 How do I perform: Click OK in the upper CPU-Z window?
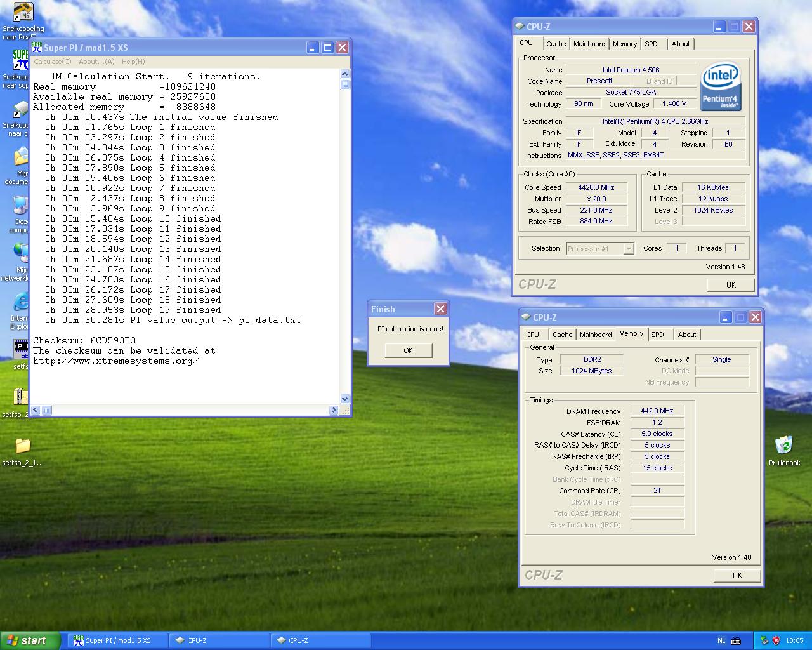(731, 284)
